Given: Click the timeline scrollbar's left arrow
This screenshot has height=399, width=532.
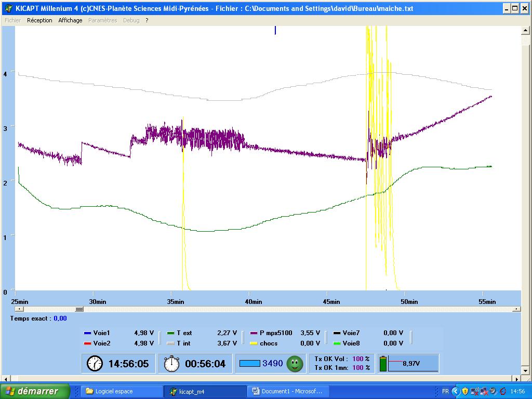Looking at the screenshot, I should point(19,309).
